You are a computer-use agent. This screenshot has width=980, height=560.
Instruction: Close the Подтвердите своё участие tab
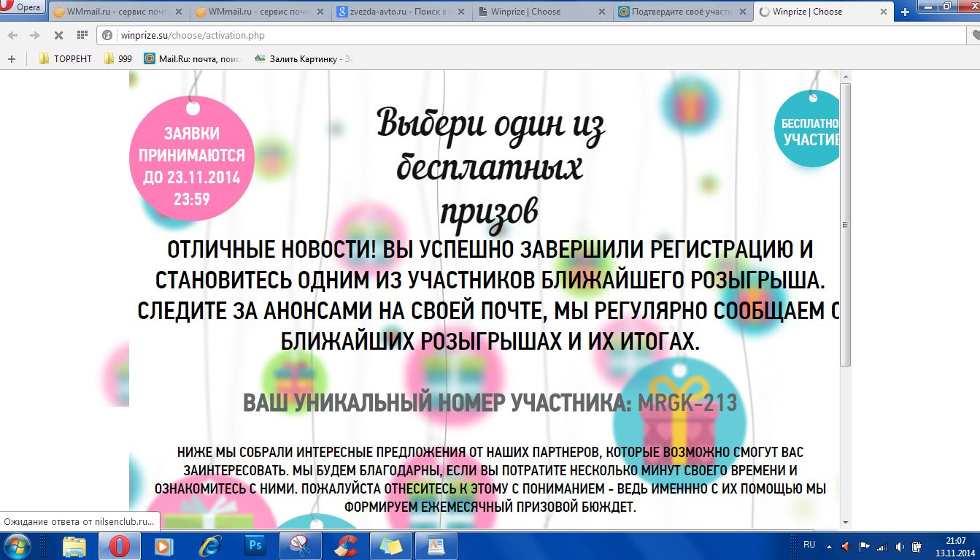point(741,12)
